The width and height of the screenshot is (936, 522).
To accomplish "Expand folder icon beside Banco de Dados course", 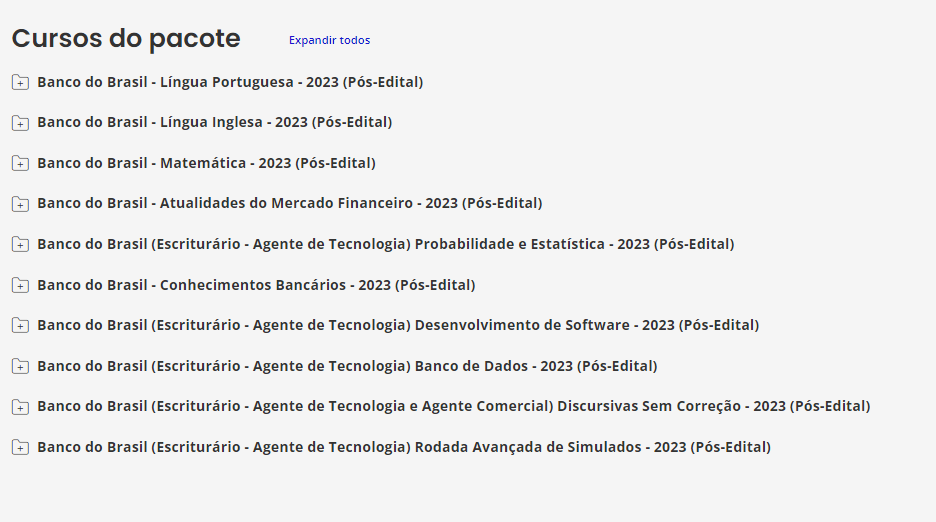I will tap(20, 366).
